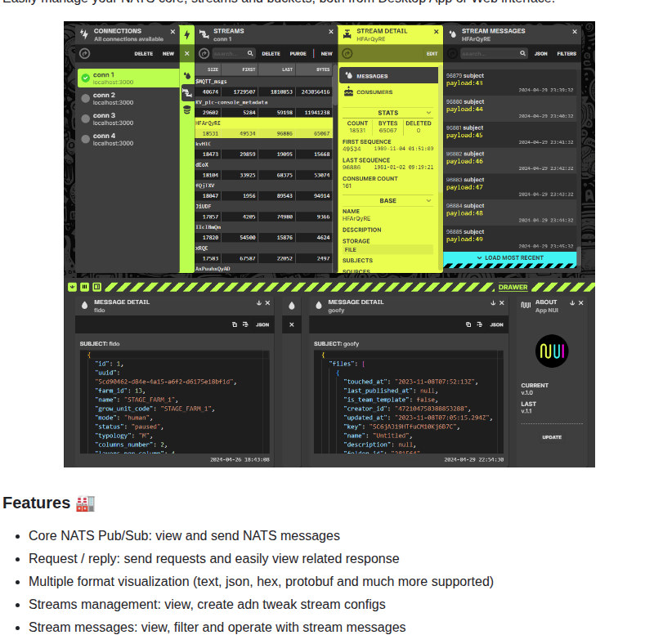Click the X icon on the green side strip

pos(187,53)
